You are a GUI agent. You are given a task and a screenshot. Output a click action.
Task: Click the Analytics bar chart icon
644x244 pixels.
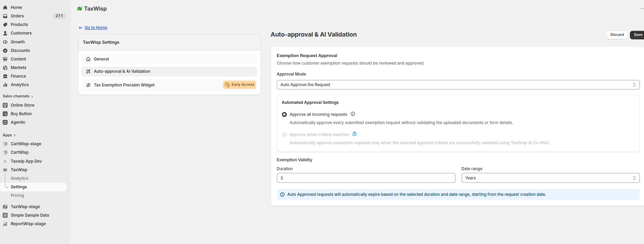click(x=5, y=85)
